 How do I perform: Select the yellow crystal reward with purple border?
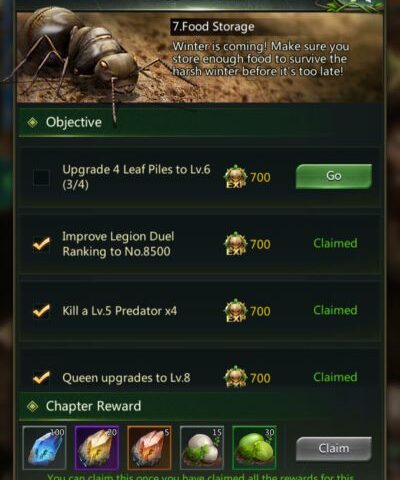click(x=97, y=447)
